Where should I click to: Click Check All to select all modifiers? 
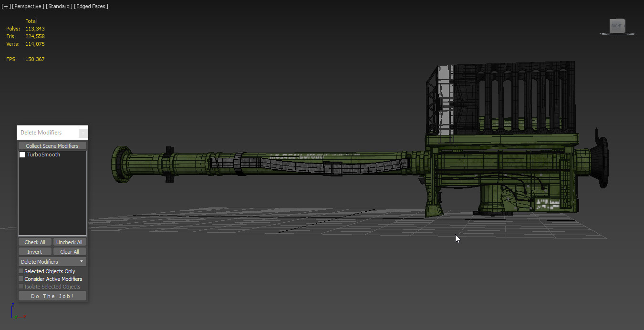coord(34,242)
